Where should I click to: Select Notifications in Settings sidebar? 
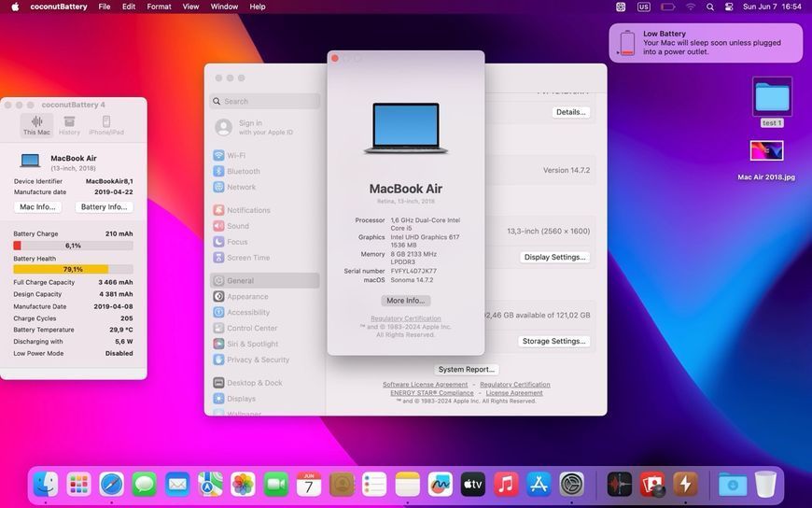point(242,210)
